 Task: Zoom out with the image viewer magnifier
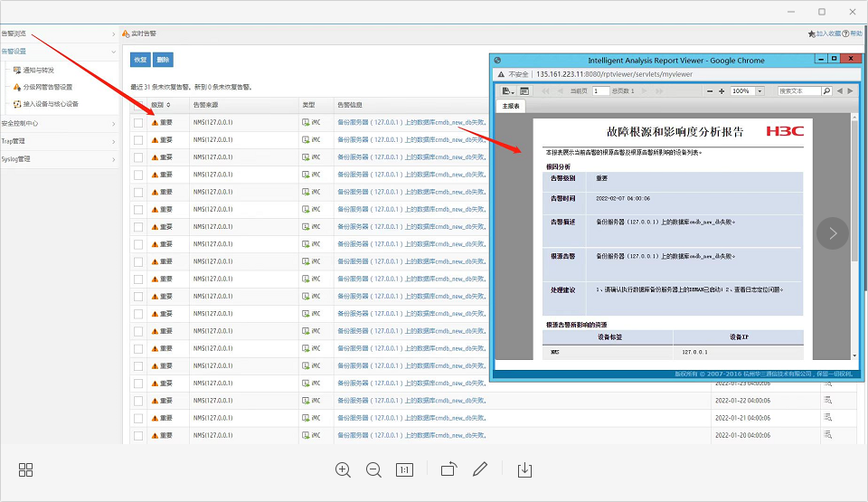pyautogui.click(x=373, y=469)
